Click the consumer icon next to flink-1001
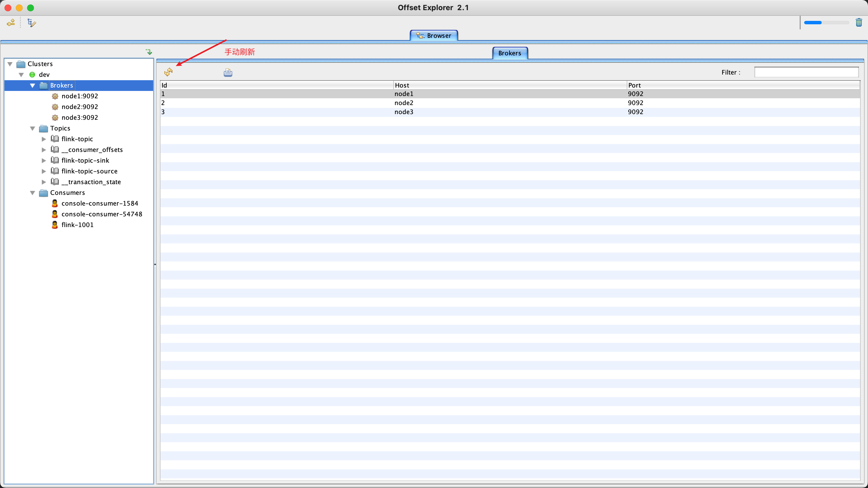Viewport: 868px width, 488px height. [55, 225]
